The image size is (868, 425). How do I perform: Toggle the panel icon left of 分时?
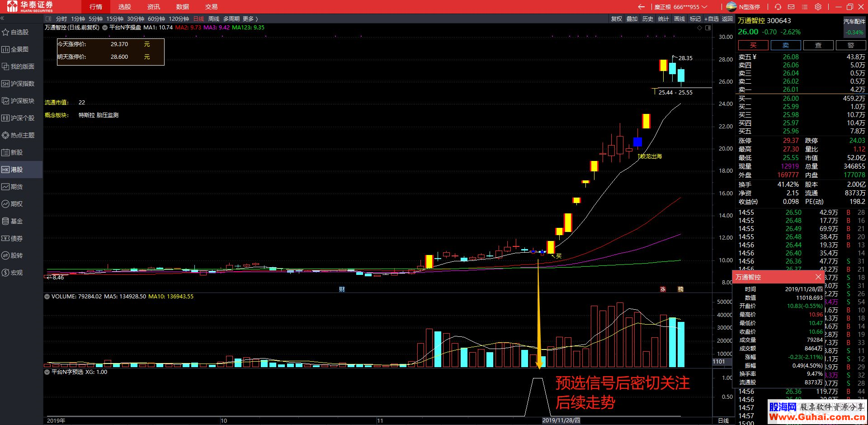tap(49, 19)
